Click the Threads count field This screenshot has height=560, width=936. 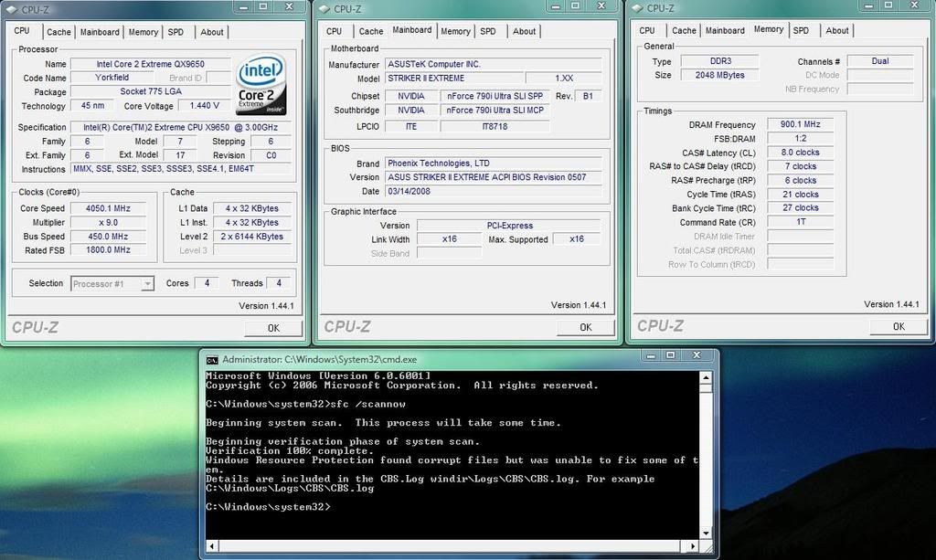pos(278,283)
